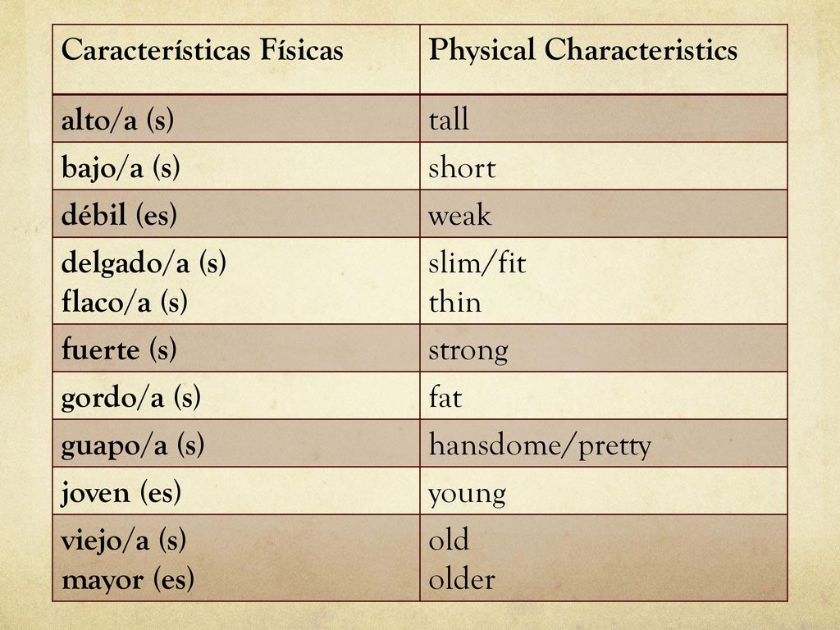Select the 'tall' translation cell
Viewport: 840px width, 630px height.
click(604, 118)
